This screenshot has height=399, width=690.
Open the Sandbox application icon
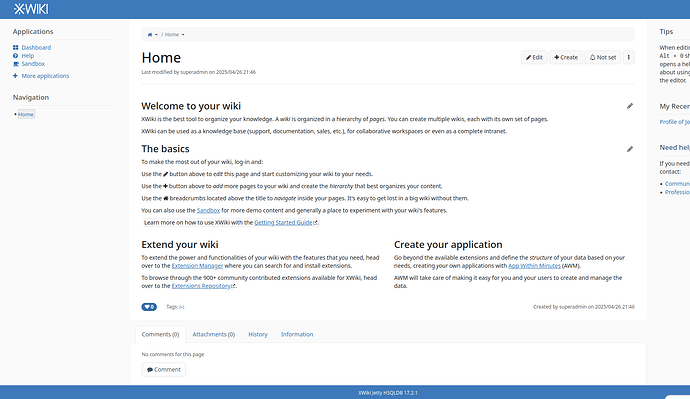[x=15, y=64]
